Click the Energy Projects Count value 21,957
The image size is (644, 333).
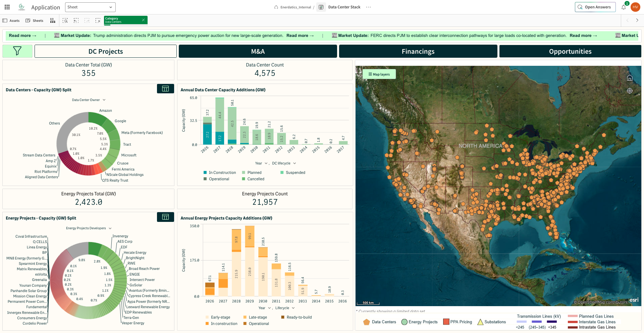(x=265, y=202)
